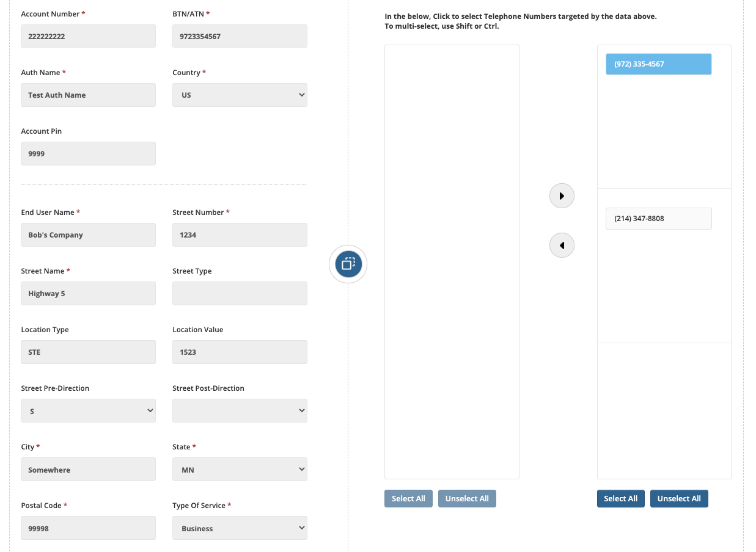
Task: Select phone number (972) 335-4567
Action: tap(658, 64)
